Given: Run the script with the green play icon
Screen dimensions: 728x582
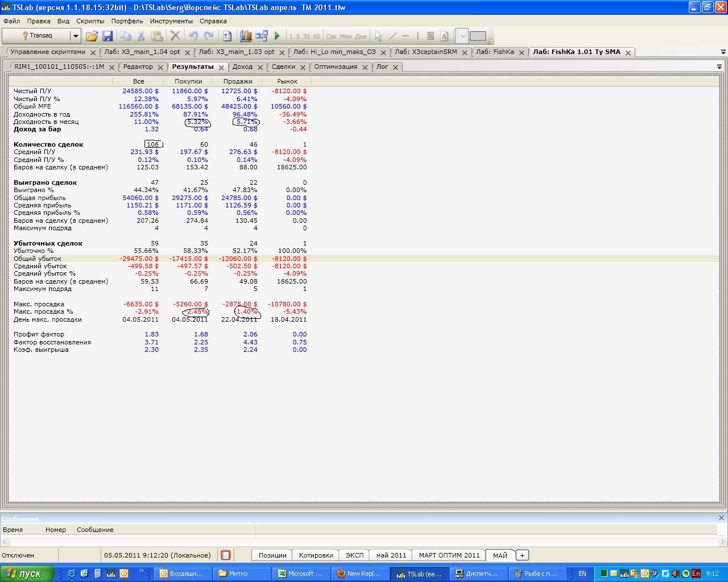Looking at the screenshot, I should tap(277, 36).
